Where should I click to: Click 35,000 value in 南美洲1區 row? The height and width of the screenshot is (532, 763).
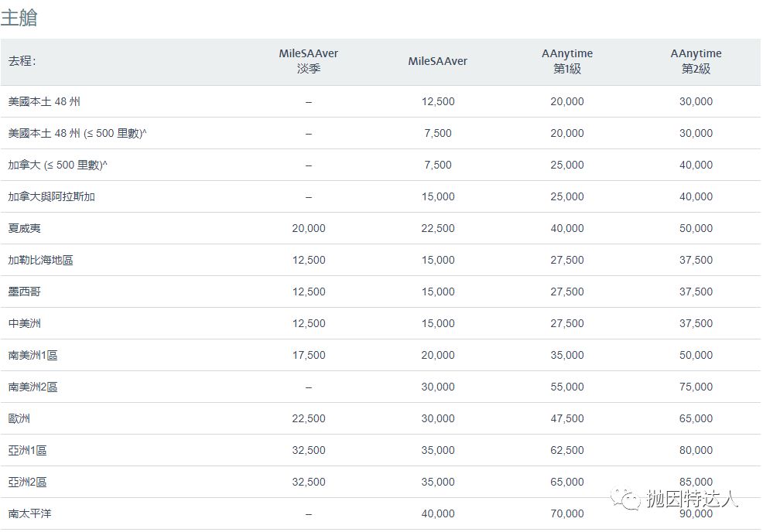(x=567, y=355)
